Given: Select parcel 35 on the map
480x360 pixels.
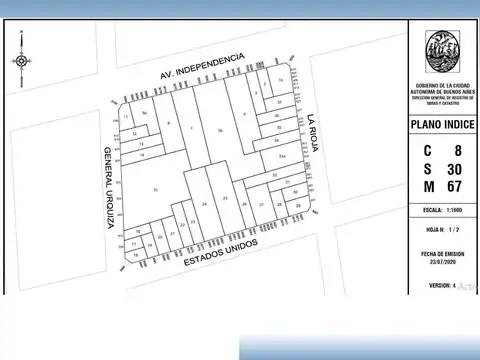Looking at the screenshot, I should tap(279, 127).
